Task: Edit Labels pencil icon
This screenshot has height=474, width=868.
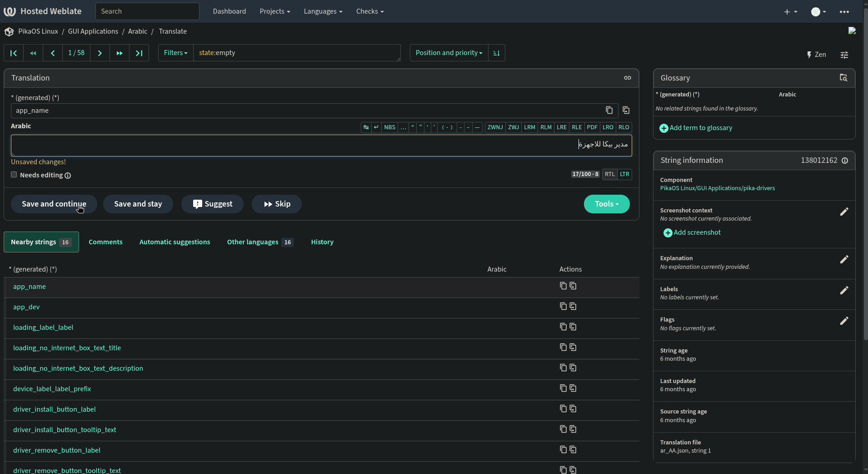Action: [844, 290]
